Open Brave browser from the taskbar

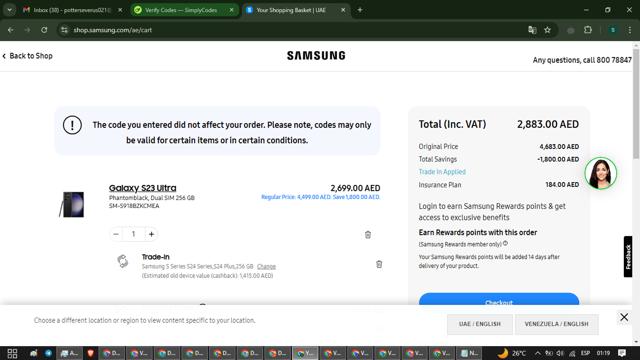pos(90,353)
